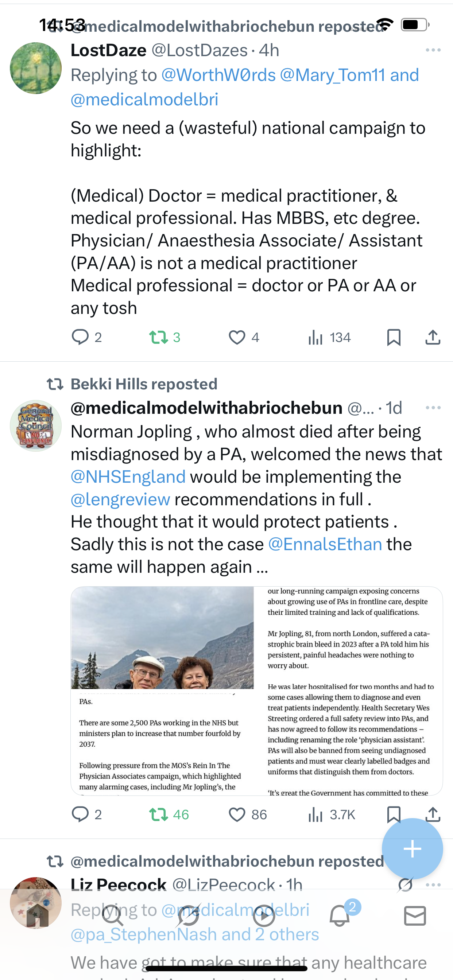Bookmark the LostDaze tweet

[x=394, y=337]
